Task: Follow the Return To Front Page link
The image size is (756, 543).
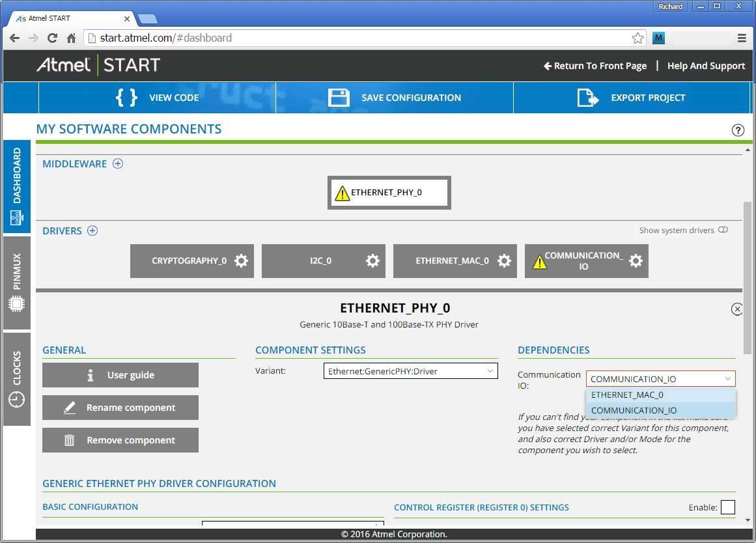Action: click(595, 66)
